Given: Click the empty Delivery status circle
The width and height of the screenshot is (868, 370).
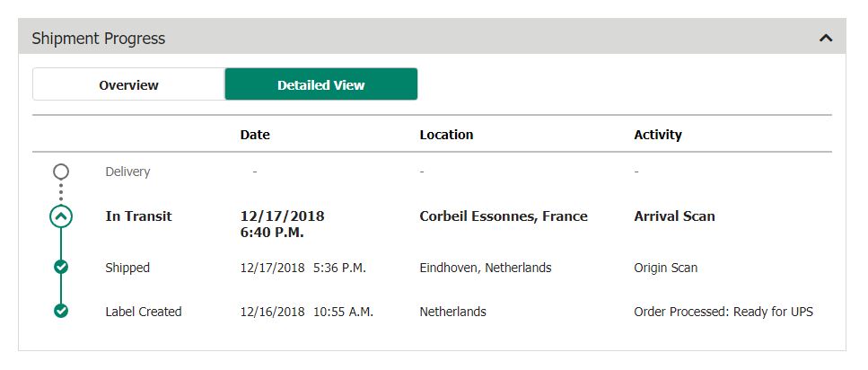Looking at the screenshot, I should 61,172.
